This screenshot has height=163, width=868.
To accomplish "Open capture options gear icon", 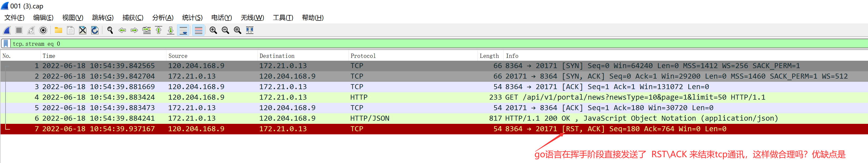I will (x=43, y=30).
